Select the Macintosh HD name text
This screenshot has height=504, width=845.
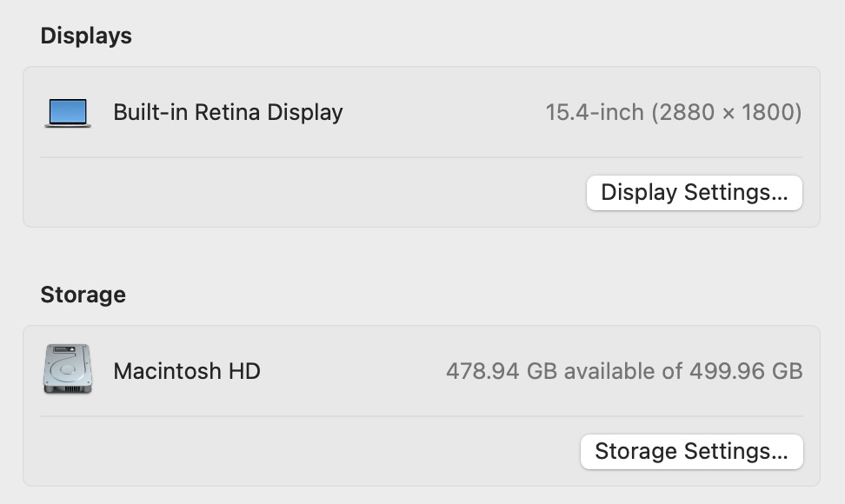[x=187, y=371]
